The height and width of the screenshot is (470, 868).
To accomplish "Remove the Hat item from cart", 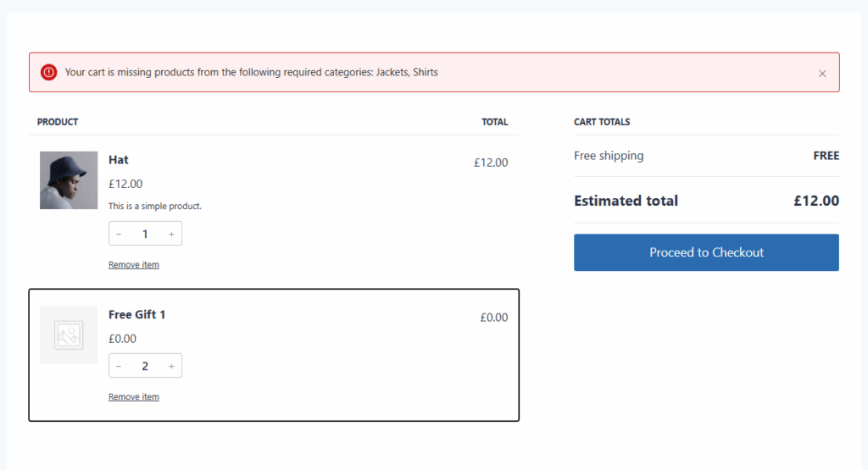I will (x=134, y=265).
